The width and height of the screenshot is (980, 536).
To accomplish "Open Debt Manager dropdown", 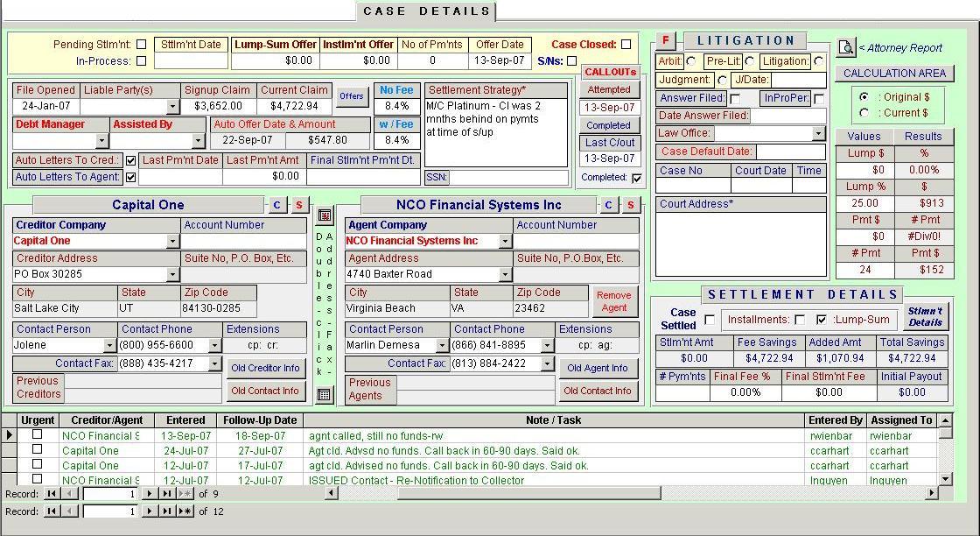I will pyautogui.click(x=101, y=141).
